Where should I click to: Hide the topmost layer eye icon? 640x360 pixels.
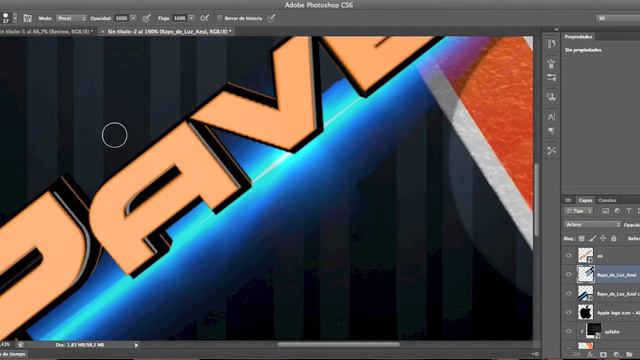[569, 256]
